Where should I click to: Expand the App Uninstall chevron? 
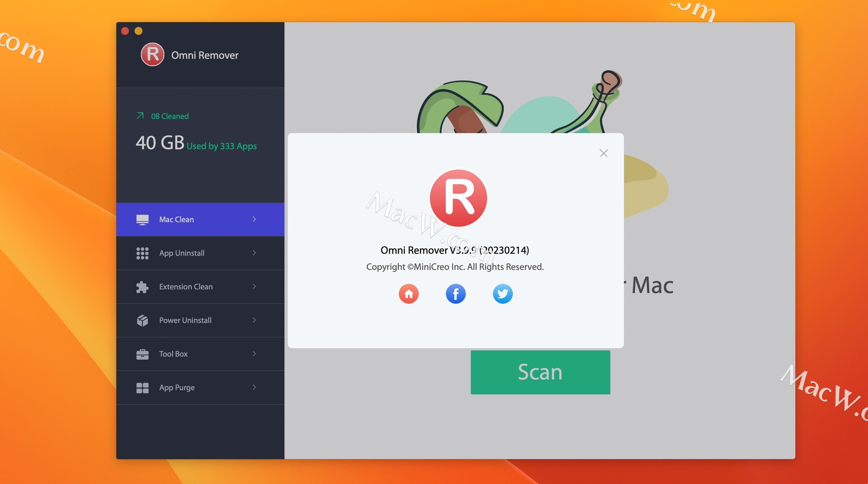255,253
